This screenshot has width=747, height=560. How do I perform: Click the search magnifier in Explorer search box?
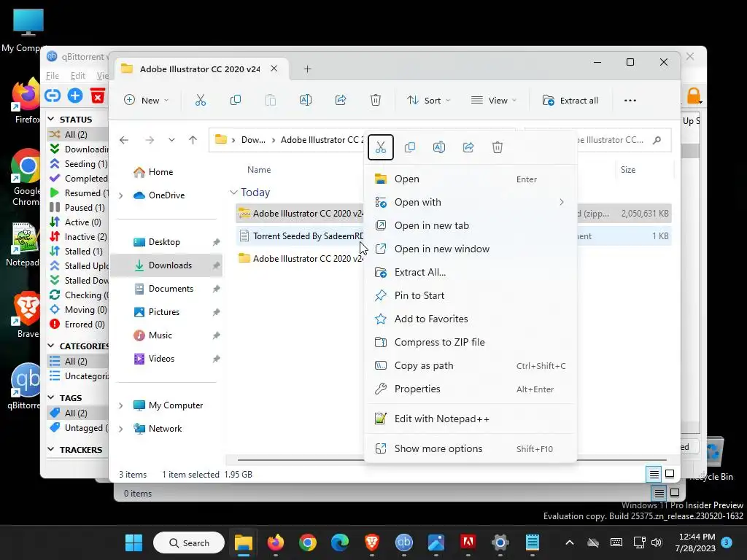click(657, 140)
